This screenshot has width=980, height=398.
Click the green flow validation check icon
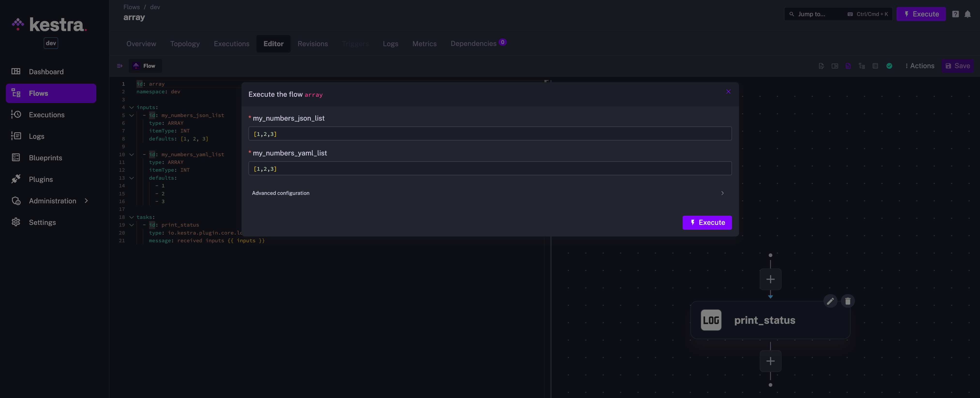(889, 66)
